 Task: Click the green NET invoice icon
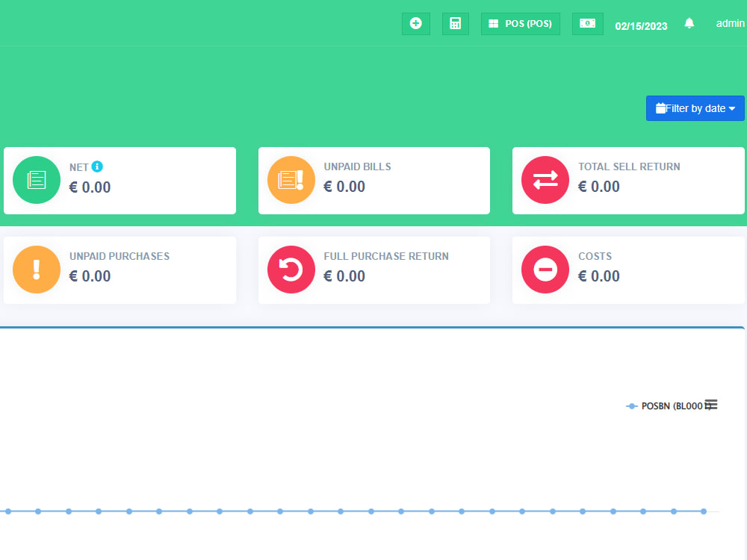[x=37, y=180]
